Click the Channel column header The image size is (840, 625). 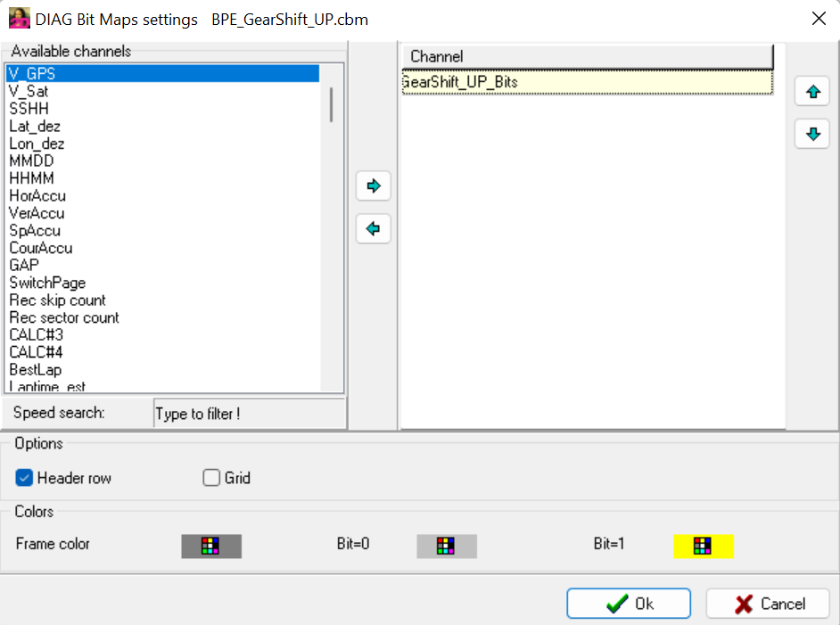click(x=587, y=57)
